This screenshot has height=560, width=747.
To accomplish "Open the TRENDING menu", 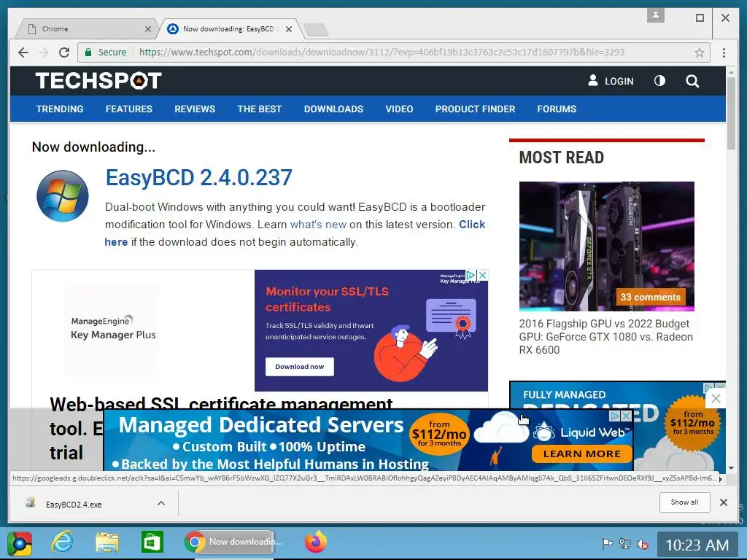I will (60, 109).
